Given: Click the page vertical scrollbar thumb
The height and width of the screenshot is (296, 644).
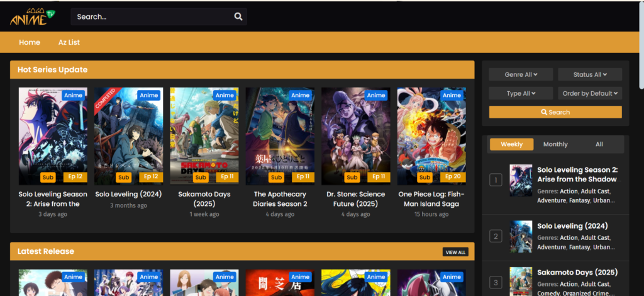Looking at the screenshot, I should click(x=641, y=45).
